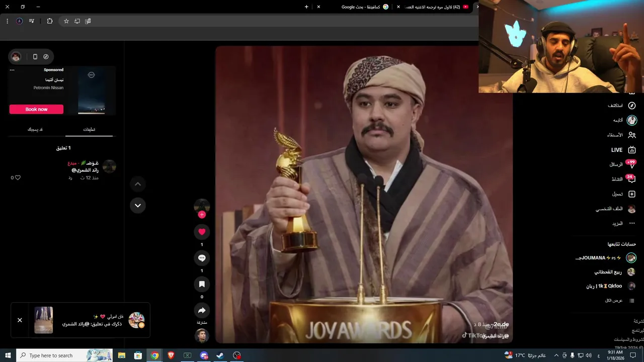
Task: Save the video with the bookmark icon
Action: click(x=202, y=284)
